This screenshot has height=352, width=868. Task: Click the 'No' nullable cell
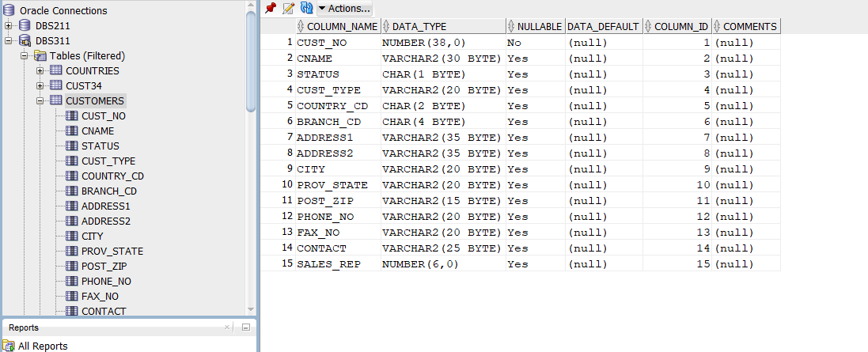536,43
